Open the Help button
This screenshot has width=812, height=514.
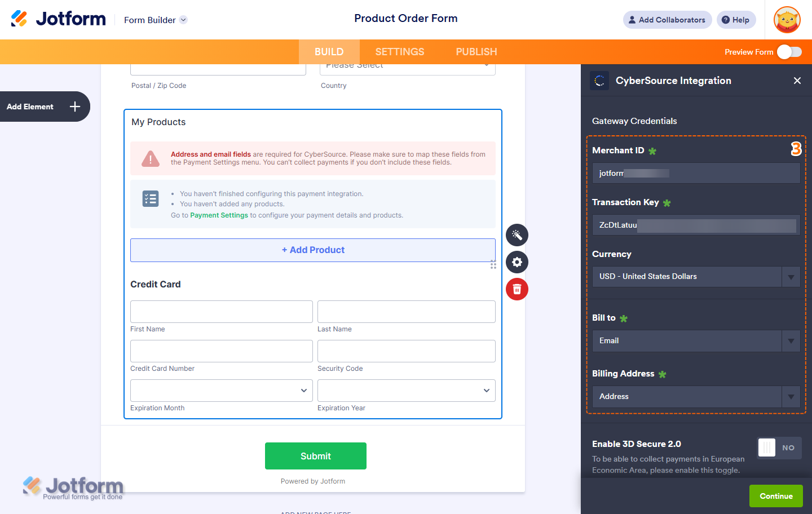(x=736, y=20)
